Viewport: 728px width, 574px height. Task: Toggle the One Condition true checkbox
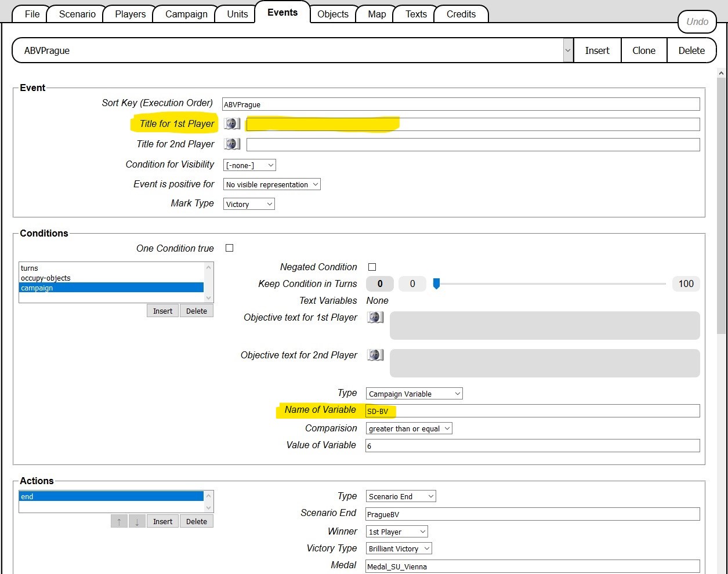click(x=229, y=248)
